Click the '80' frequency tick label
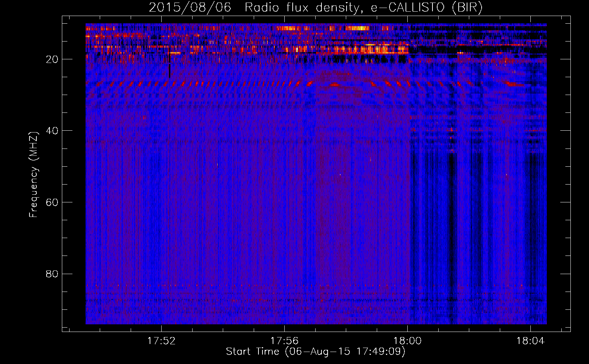The height and width of the screenshot is (364, 589). 52,274
